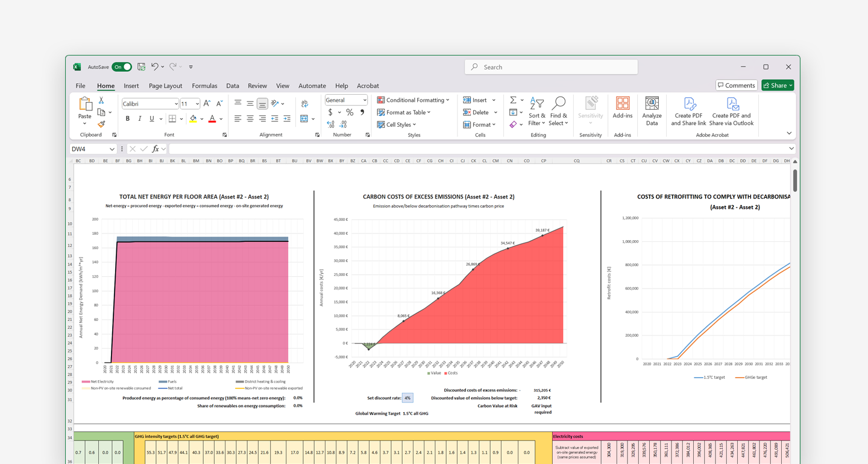Viewport: 868px width, 464px height.
Task: Click the Comments button
Action: [x=736, y=85]
